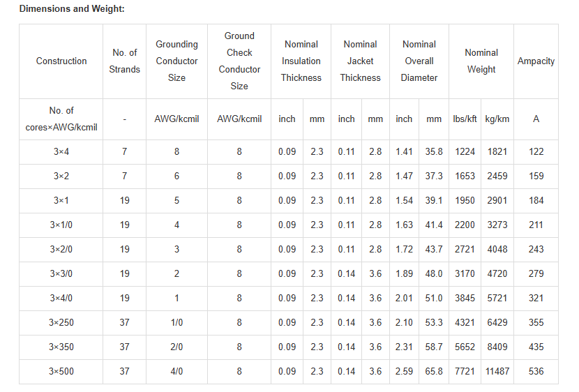The height and width of the screenshot is (392, 579).
Task: Select the Construction column header
Action: [61, 61]
